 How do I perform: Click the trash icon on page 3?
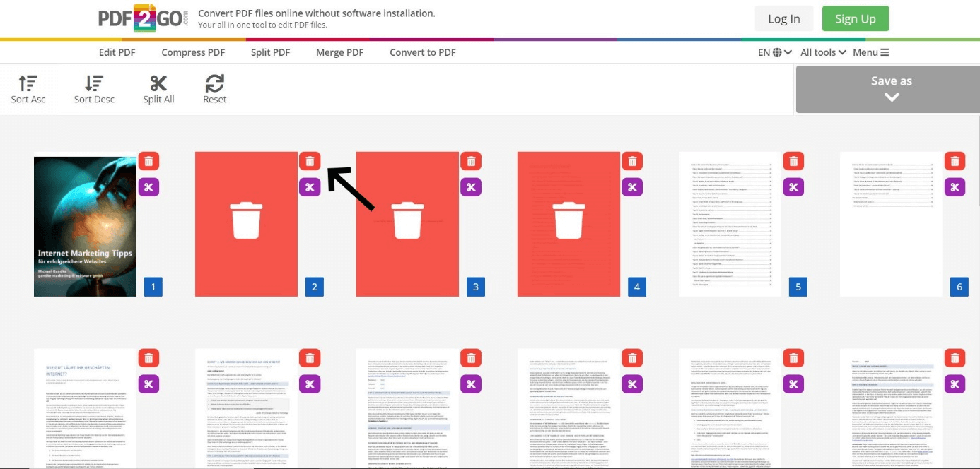point(471,161)
